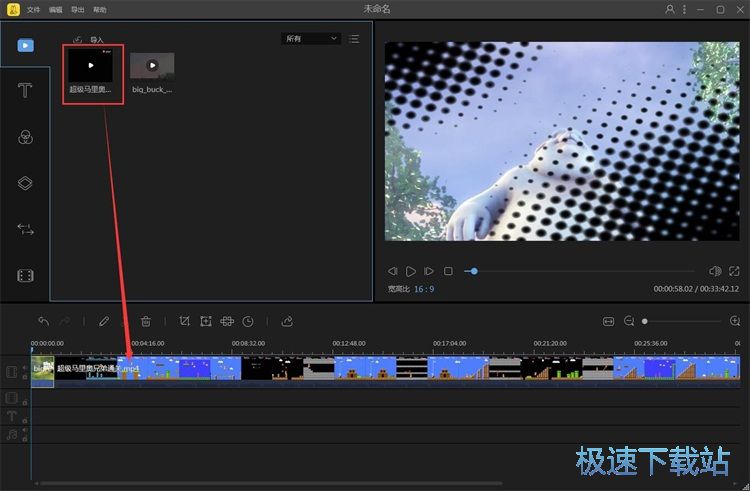Screen dimensions: 750x491
Task: Open the Filters tab in sidebar
Action: (25, 137)
